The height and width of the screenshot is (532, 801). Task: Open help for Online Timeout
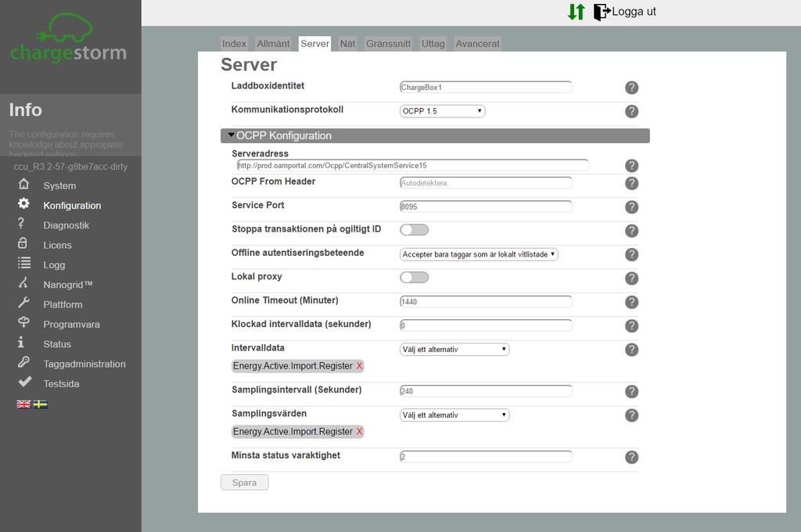[631, 302]
